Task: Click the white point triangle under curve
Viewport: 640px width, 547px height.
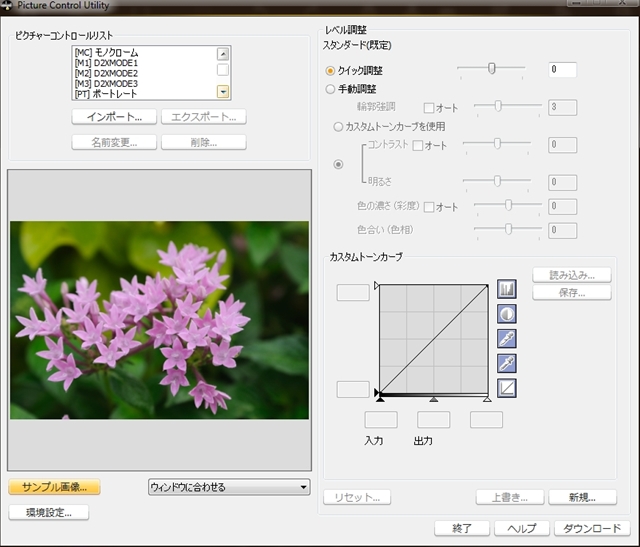Action: pyautogui.click(x=486, y=399)
